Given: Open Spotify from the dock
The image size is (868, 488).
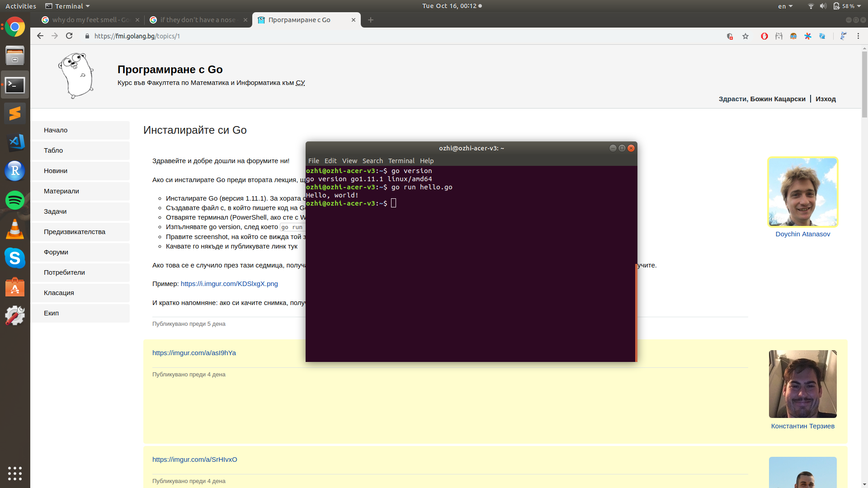Looking at the screenshot, I should click(x=15, y=200).
